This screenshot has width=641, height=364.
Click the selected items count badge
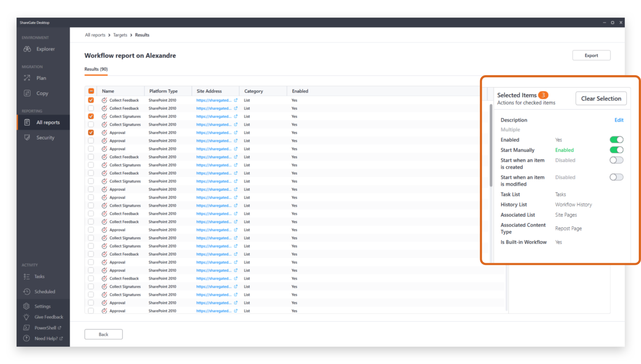[x=543, y=95]
